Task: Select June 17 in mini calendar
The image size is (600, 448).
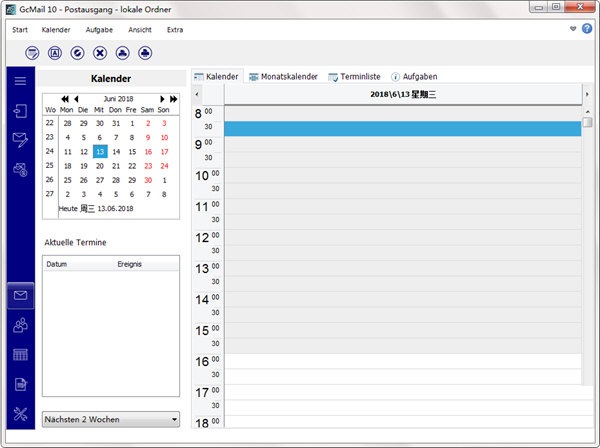Action: 164,152
